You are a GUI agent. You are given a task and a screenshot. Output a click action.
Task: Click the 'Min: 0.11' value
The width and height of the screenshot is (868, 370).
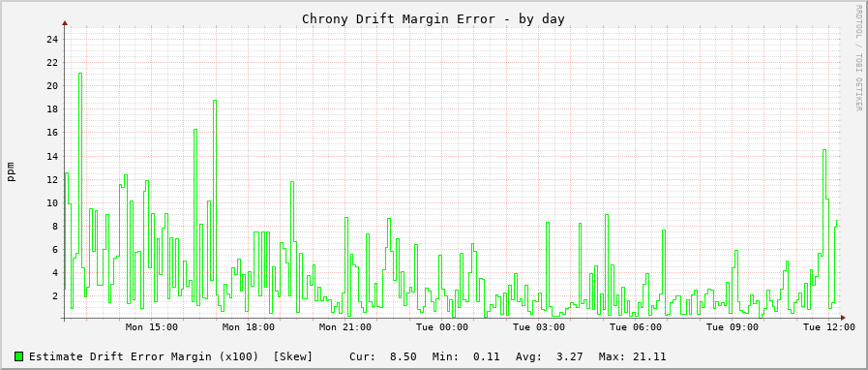point(466,356)
